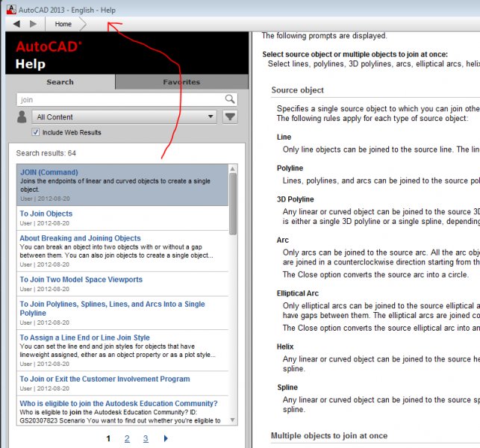Click the filter funnel button
Viewport: 480px width, 448px height.
(230, 116)
